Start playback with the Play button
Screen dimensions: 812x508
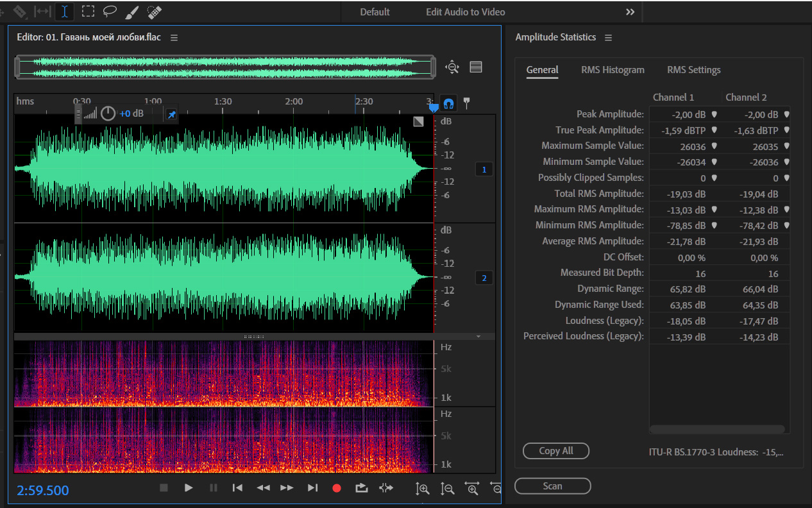point(189,488)
